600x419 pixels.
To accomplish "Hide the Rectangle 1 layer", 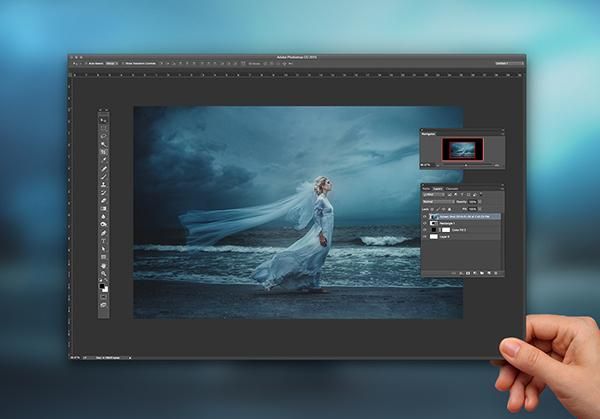I will (424, 221).
